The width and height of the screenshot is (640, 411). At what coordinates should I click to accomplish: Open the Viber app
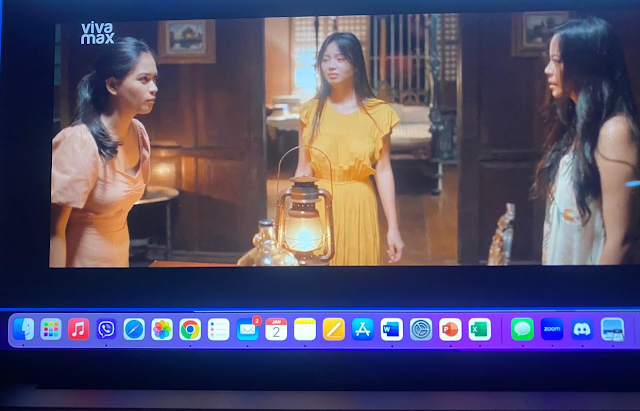[106, 329]
